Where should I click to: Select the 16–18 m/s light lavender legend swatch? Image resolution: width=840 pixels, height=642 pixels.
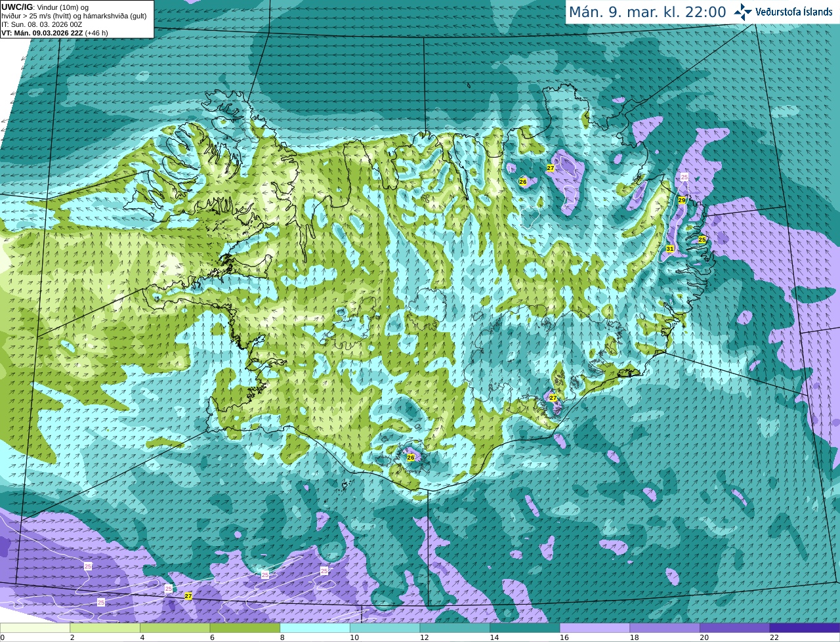click(x=595, y=628)
